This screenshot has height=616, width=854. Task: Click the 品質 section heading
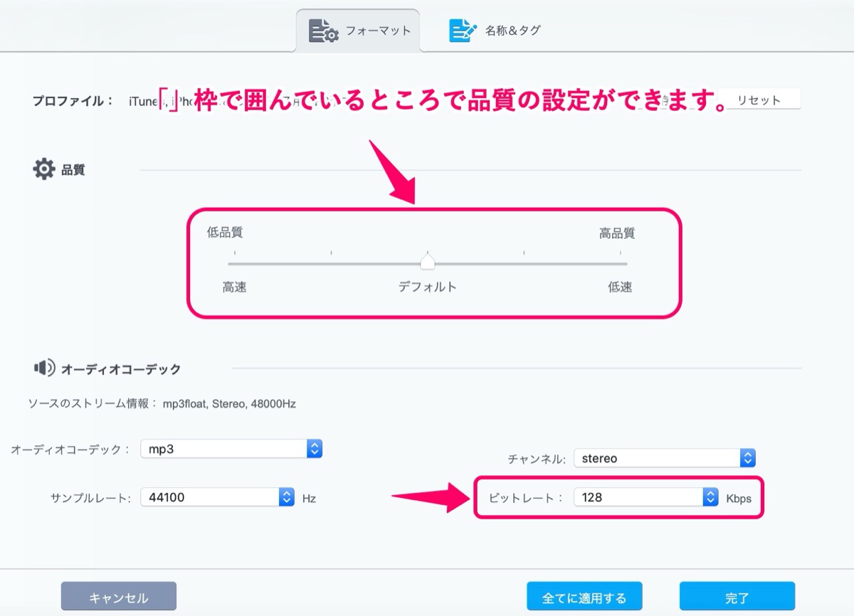tap(73, 170)
